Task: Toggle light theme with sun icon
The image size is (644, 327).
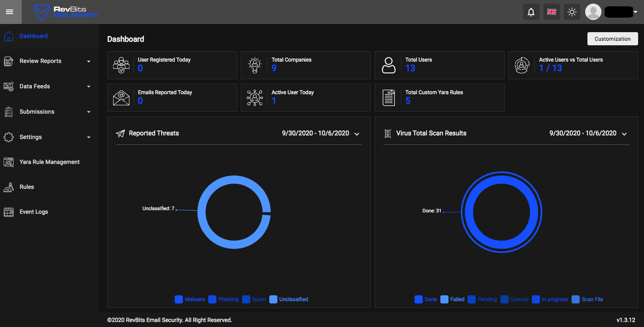Action: point(572,12)
